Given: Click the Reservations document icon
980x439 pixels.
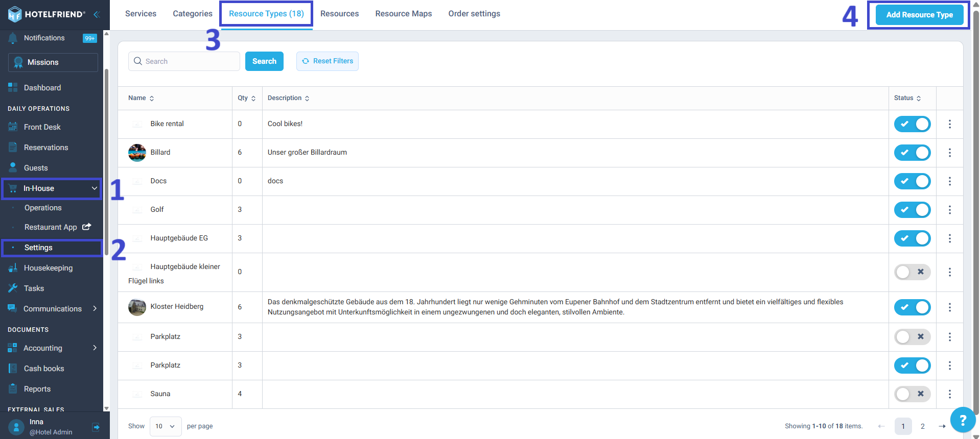Looking at the screenshot, I should 13,147.
